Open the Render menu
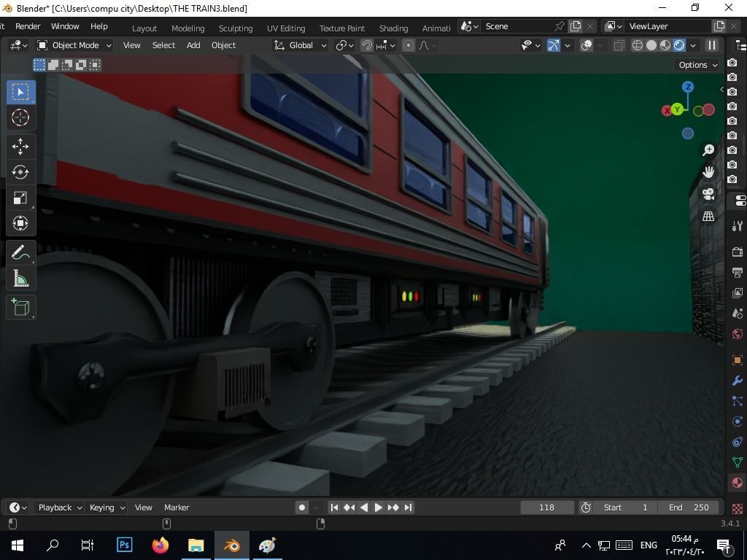The height and width of the screenshot is (560, 747). pos(28,26)
